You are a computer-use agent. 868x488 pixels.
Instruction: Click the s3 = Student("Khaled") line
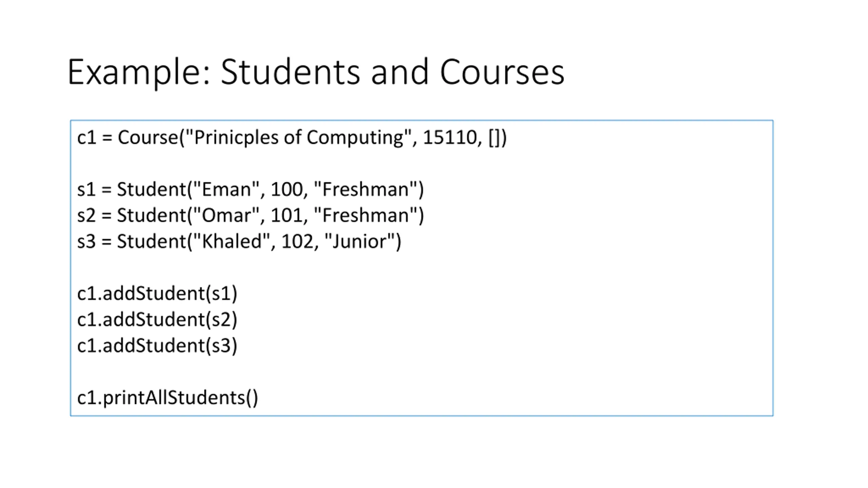[239, 242]
